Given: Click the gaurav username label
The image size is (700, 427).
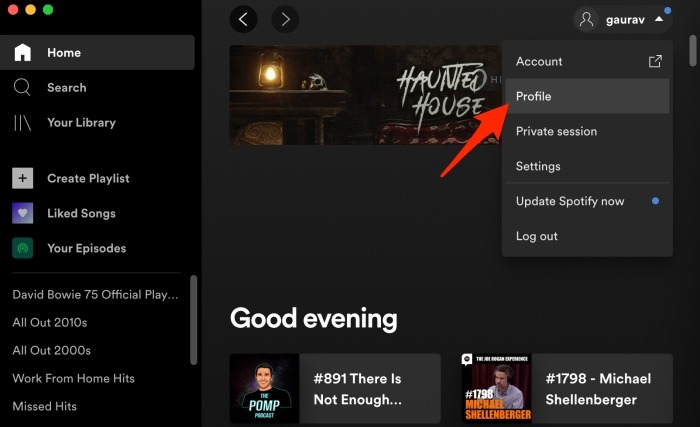Looking at the screenshot, I should coord(625,20).
